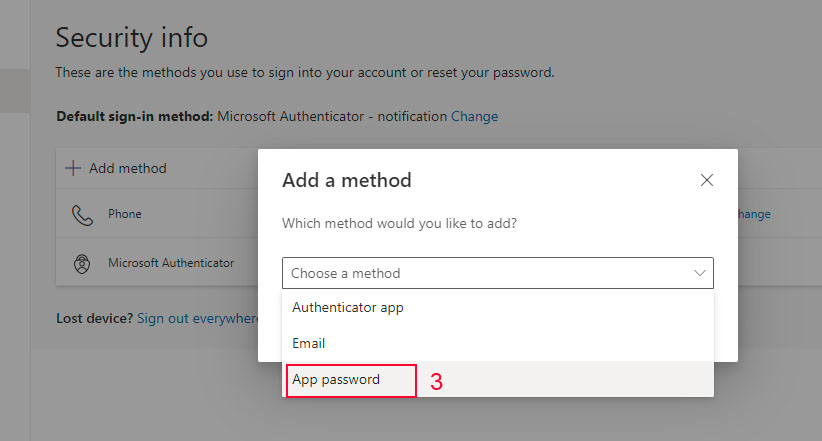Click the Sign out everywhere link
Viewport: 822px width, 441px height.
[199, 318]
